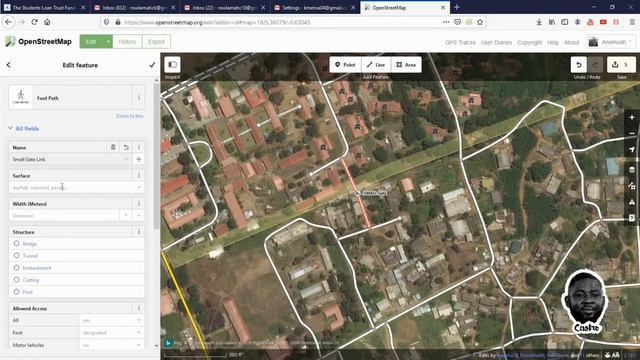Open the About link
Viewport: 640px width, 360px height.
pos(571,42)
